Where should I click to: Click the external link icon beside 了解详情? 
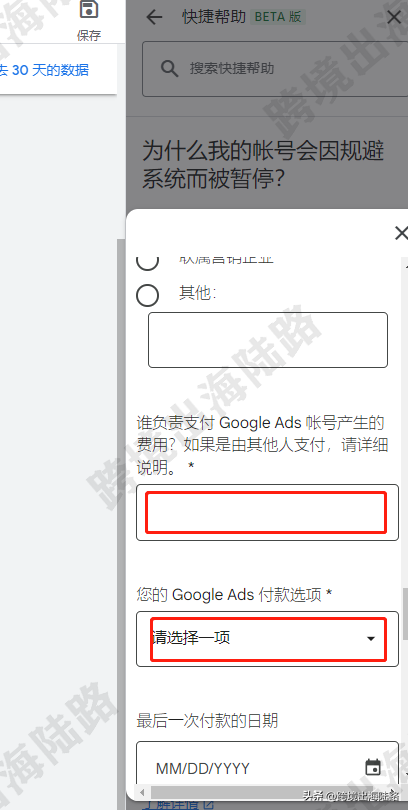[208, 805]
